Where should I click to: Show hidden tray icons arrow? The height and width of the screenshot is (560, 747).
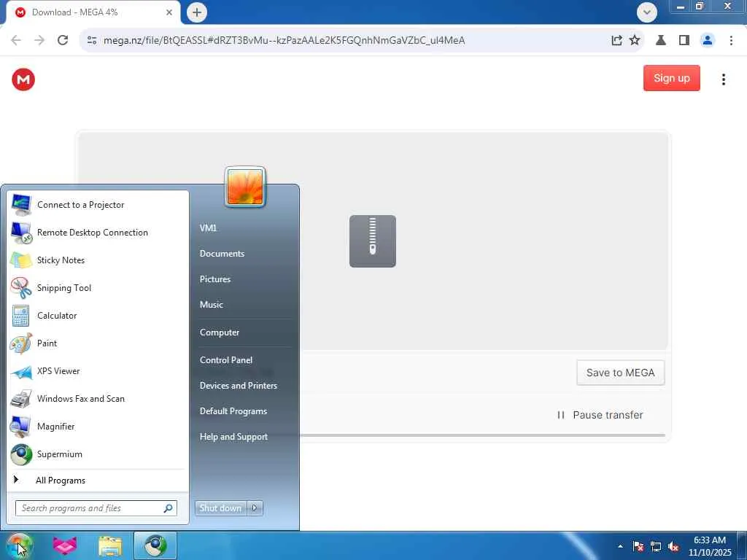[620, 546]
